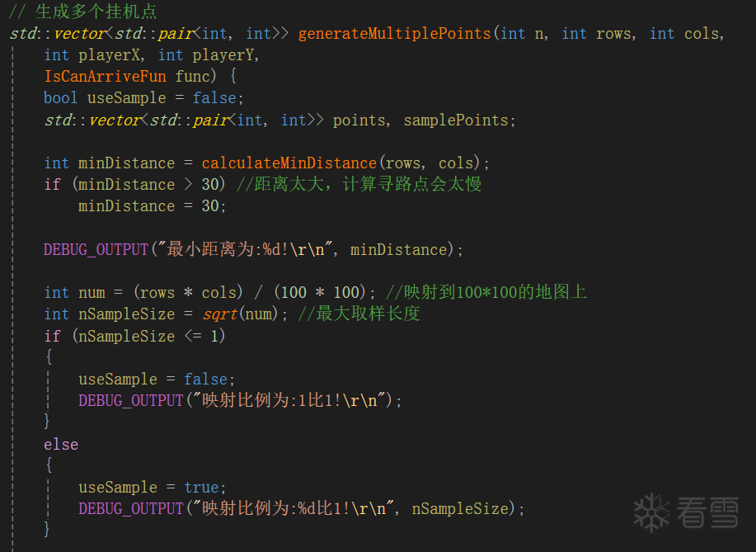Image resolution: width=756 pixels, height=552 pixels.
Task: Click the useSample = true assignment
Action: pos(148,487)
